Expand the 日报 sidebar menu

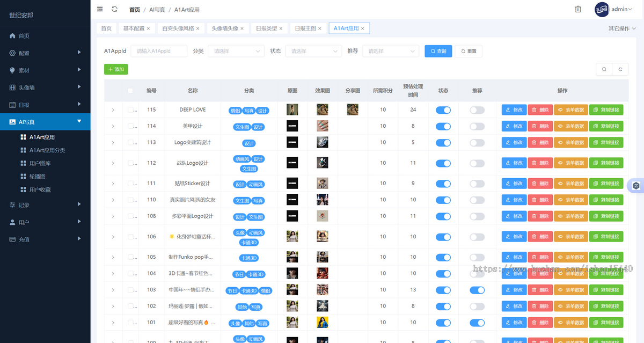click(x=45, y=105)
